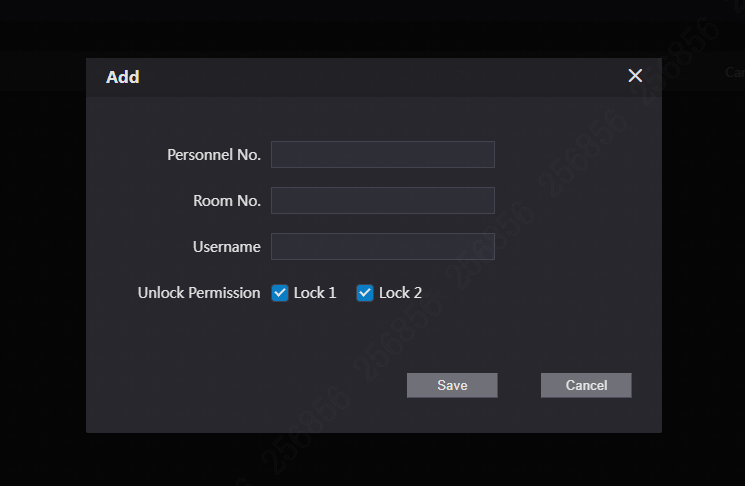This screenshot has width=745, height=486.
Task: Click the "Username" label text
Action: 227,247
